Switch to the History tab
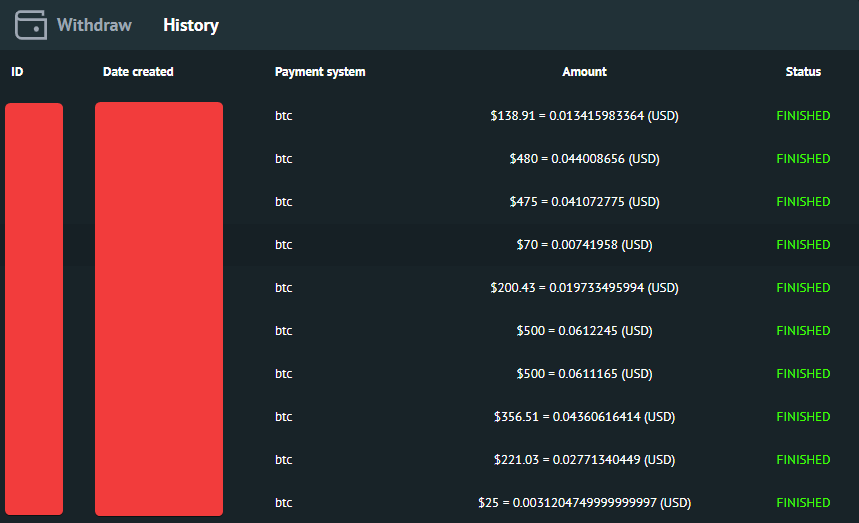The height and width of the screenshot is (523, 859). click(191, 25)
